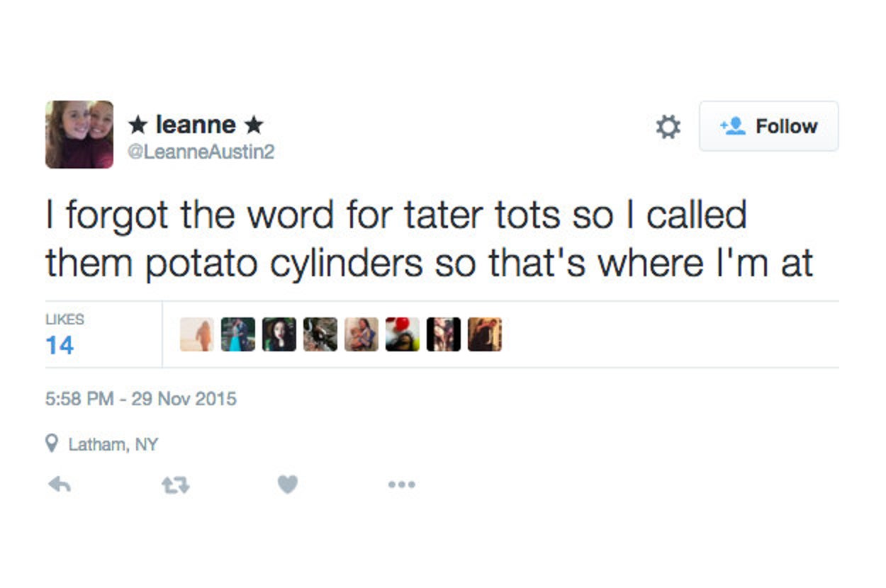Click the reply arrow icon
886x588 pixels.
(x=60, y=485)
